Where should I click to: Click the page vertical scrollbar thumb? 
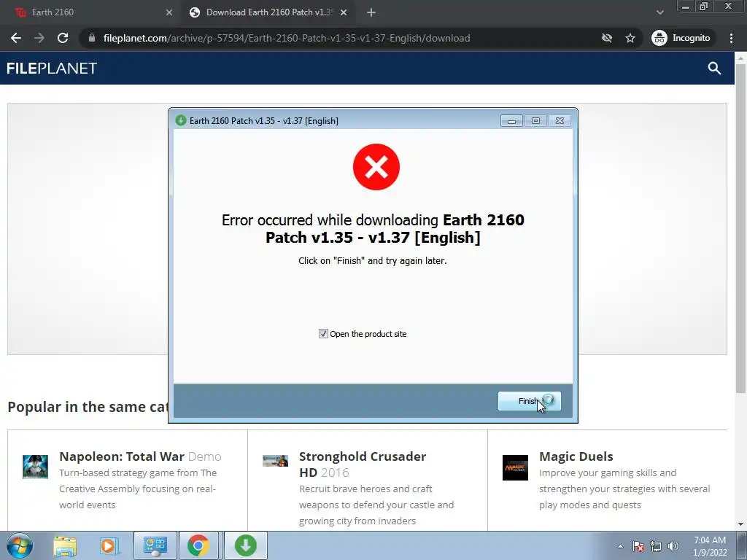[740, 228]
